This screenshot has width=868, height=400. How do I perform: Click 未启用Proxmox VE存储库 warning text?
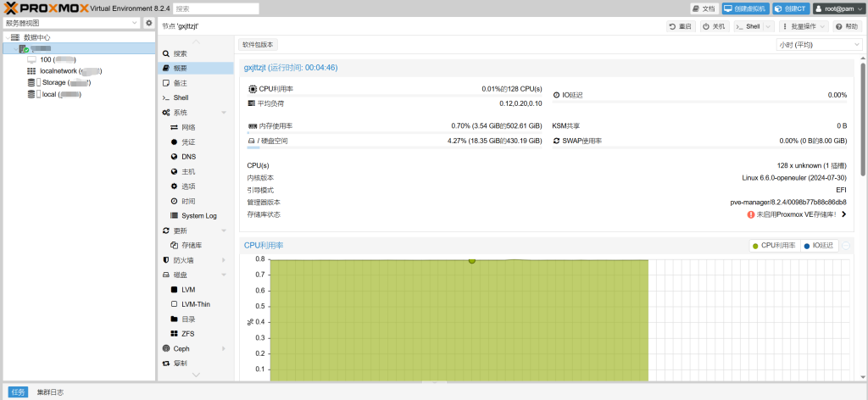(797, 214)
